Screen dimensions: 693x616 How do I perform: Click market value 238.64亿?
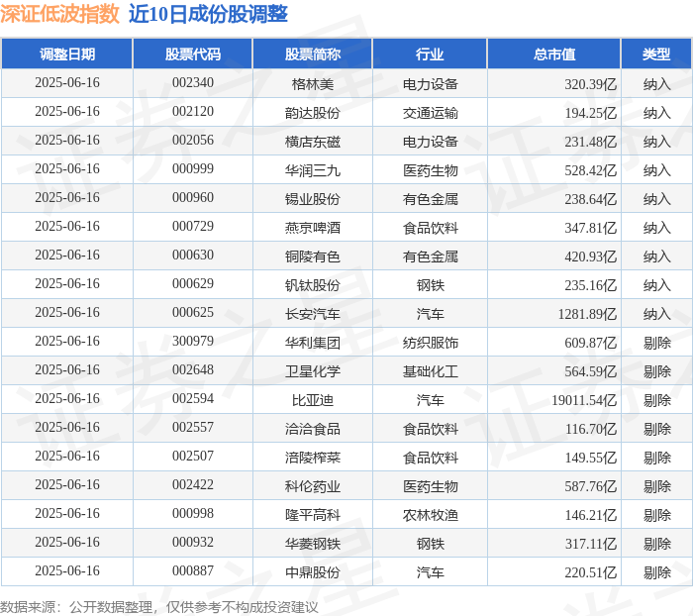click(x=590, y=199)
